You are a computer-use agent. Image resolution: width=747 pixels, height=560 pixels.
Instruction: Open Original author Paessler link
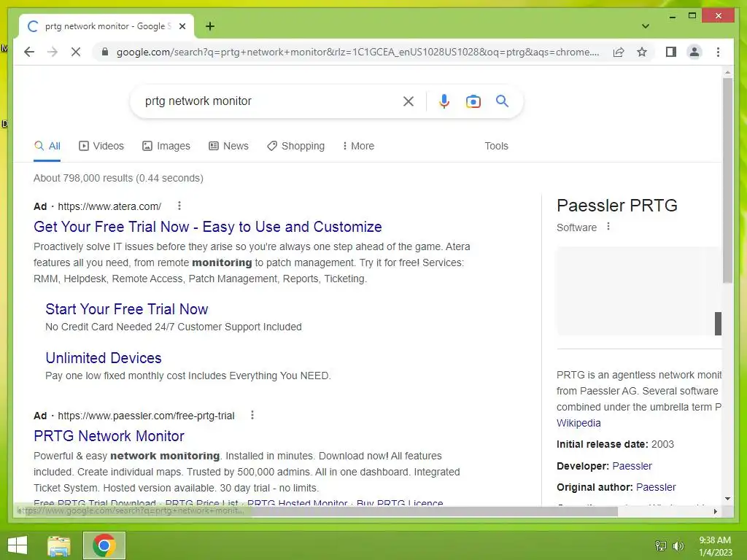[656, 487]
